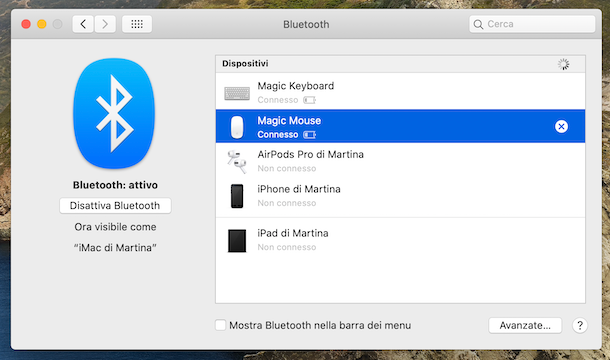Minimize window with the yellow button
The height and width of the screenshot is (360, 610).
click(42, 24)
